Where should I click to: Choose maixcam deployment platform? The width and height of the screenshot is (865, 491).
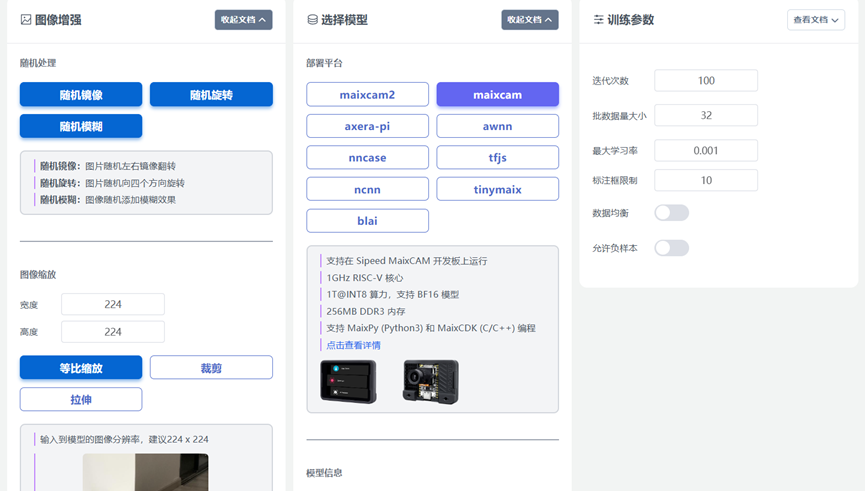pyautogui.click(x=498, y=94)
